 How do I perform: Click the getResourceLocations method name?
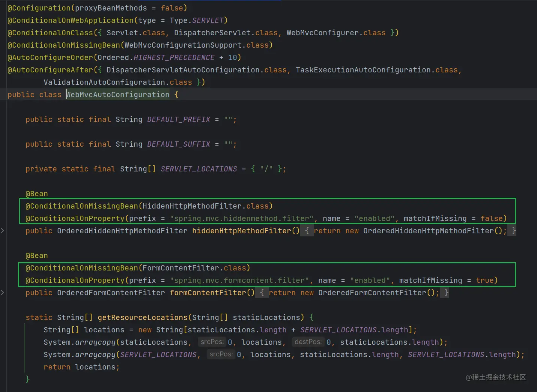click(x=143, y=317)
